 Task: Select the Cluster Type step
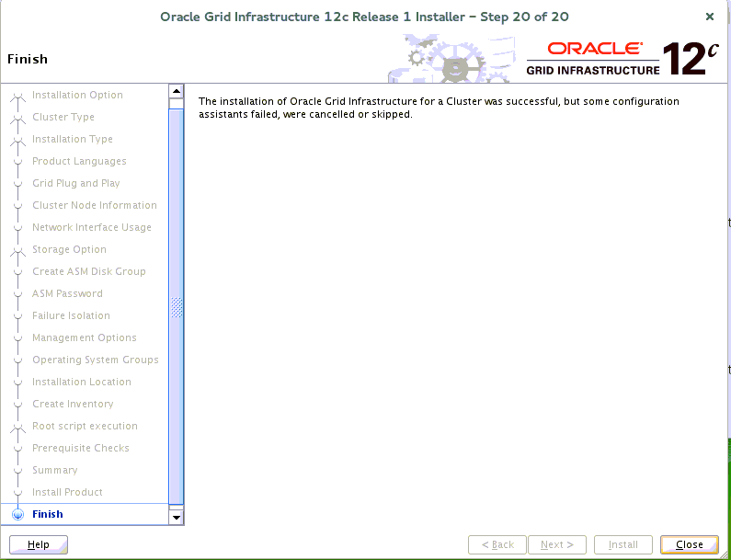coord(63,117)
